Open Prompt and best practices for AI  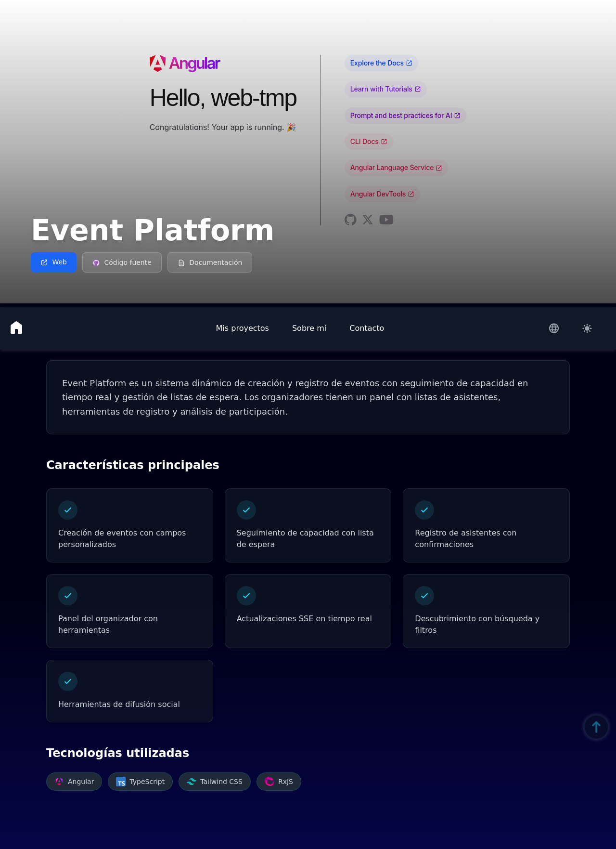[x=405, y=116]
